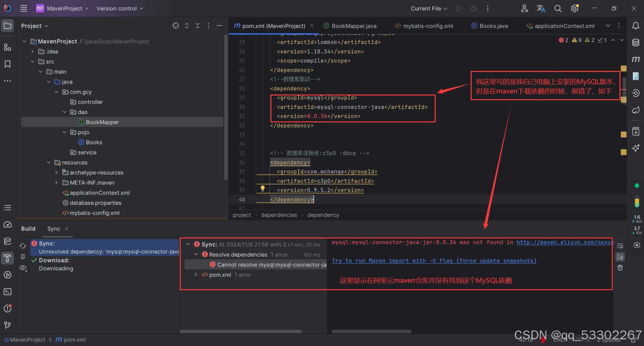Viewport: 644px width, 346px height.
Task: Open the Git tool window
Action: pyautogui.click(x=7, y=325)
